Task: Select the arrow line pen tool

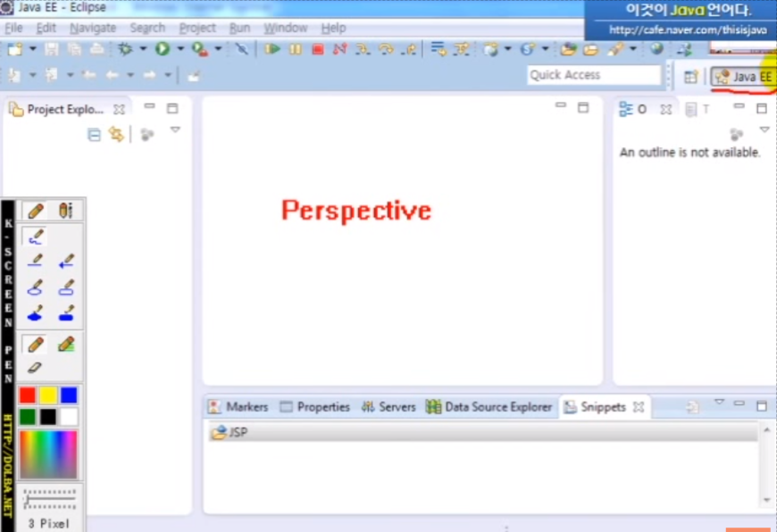Action: tap(66, 261)
